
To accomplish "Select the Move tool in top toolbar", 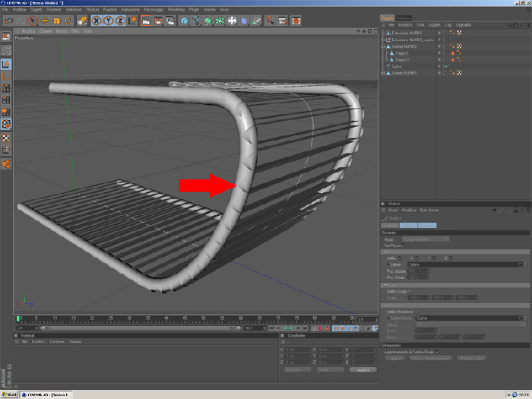I will (x=44, y=21).
